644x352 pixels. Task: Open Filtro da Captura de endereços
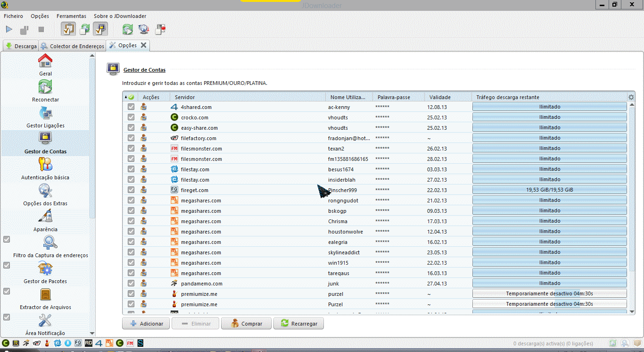pos(50,247)
